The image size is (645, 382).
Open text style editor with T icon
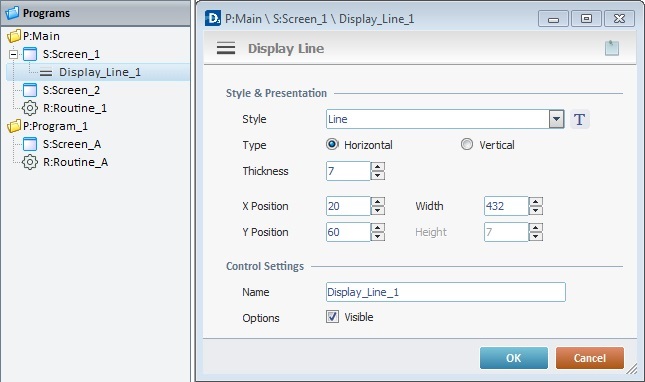(x=579, y=120)
